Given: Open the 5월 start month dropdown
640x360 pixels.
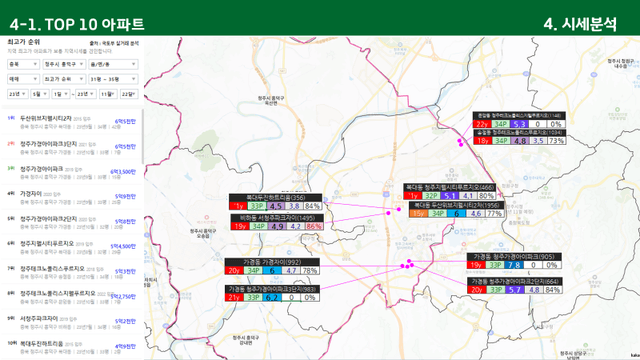Looking at the screenshot, I should [40, 94].
